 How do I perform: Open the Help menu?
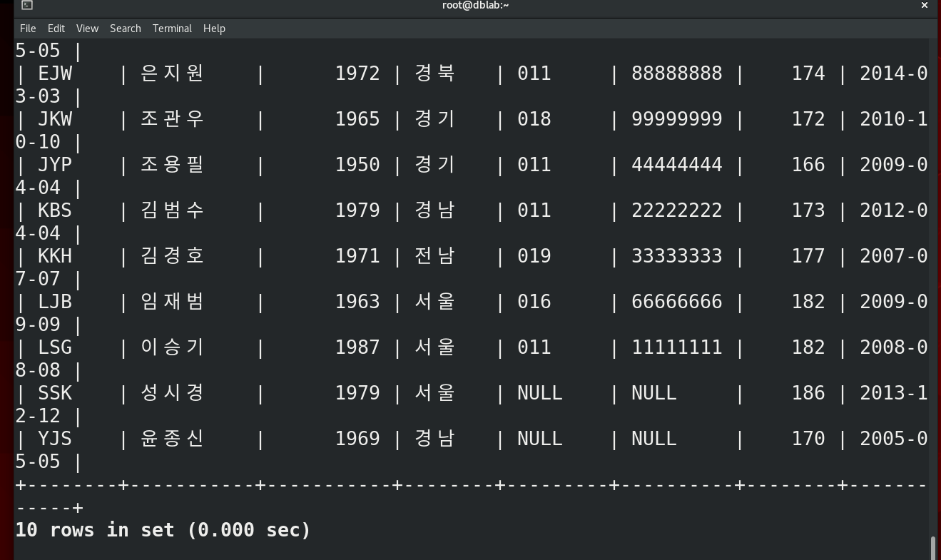click(214, 29)
